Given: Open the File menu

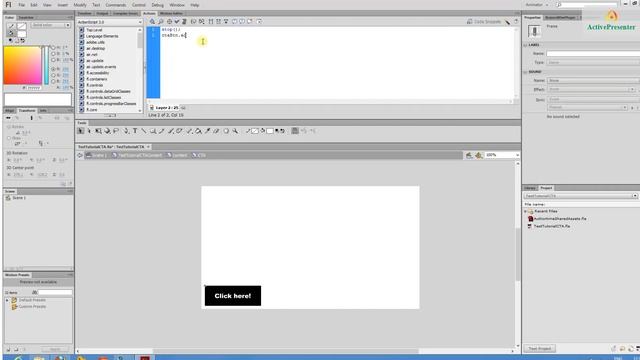Looking at the screenshot, I should click(22, 5).
